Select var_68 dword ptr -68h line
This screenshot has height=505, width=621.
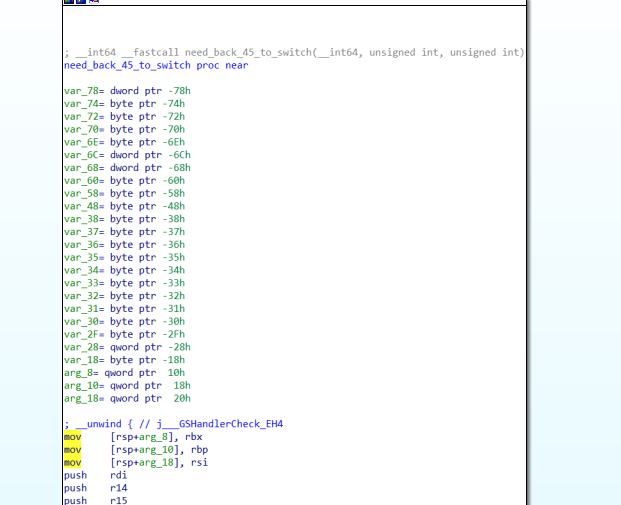(x=127, y=168)
